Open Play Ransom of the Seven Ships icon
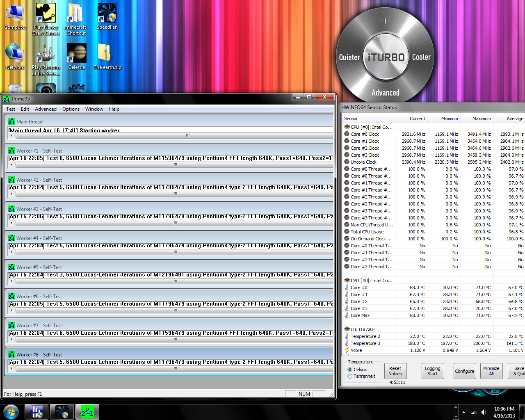Screen dimensions: 525x420 [46, 59]
